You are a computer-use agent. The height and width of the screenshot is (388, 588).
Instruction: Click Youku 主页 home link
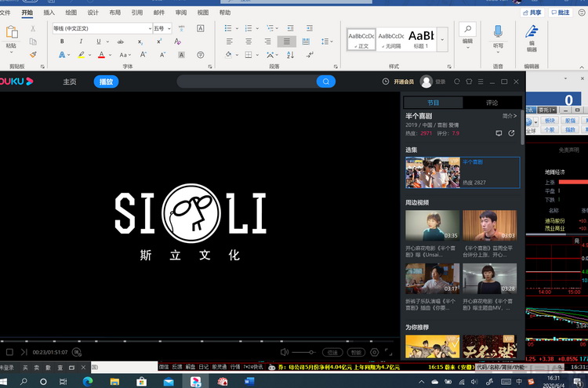pyautogui.click(x=69, y=82)
